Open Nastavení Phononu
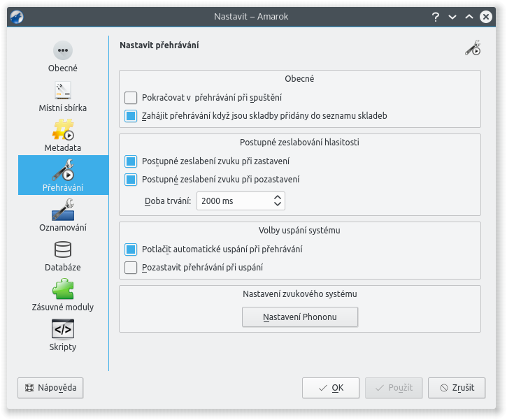 click(x=300, y=317)
